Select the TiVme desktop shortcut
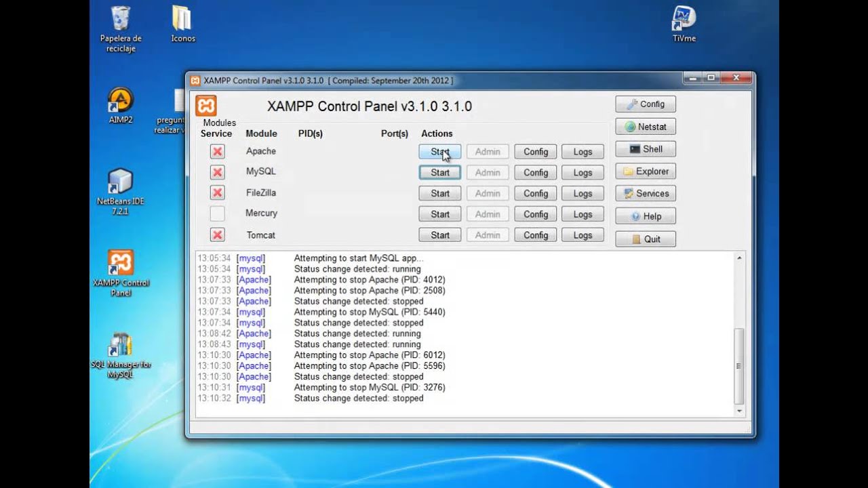This screenshot has height=488, width=868. coord(684,24)
